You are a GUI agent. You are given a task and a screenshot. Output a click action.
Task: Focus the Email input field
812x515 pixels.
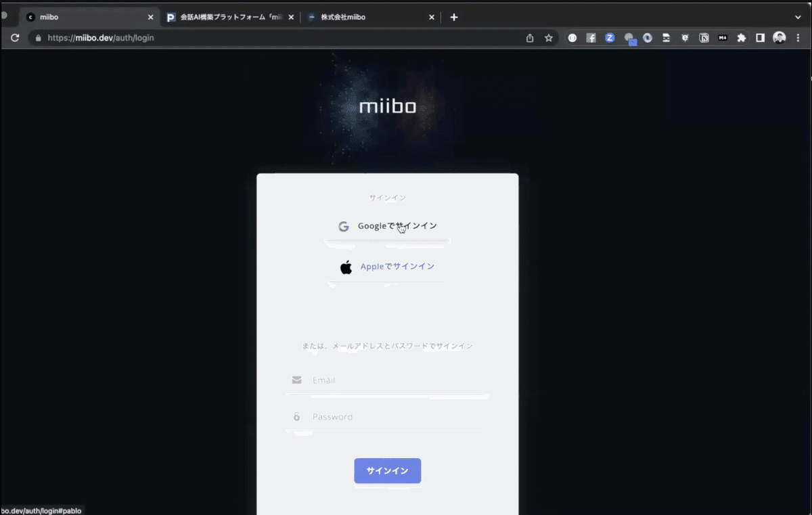388,380
